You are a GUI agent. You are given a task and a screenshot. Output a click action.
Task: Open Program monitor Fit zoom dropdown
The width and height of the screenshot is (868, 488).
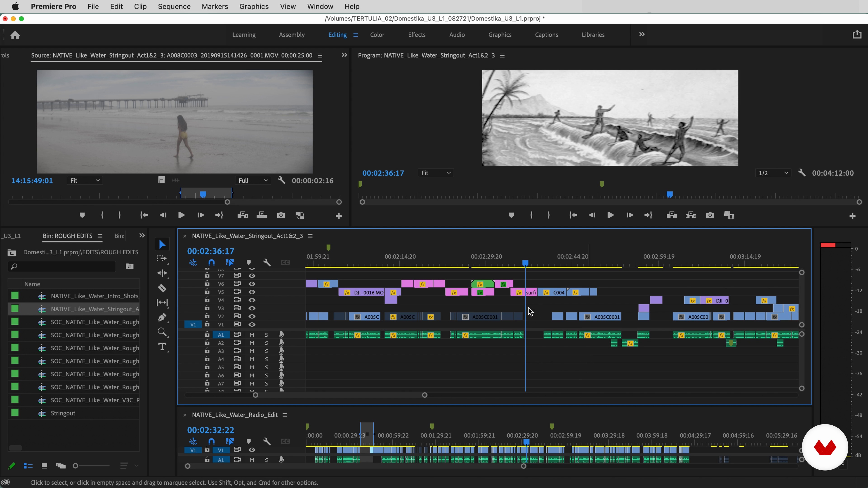tap(436, 173)
